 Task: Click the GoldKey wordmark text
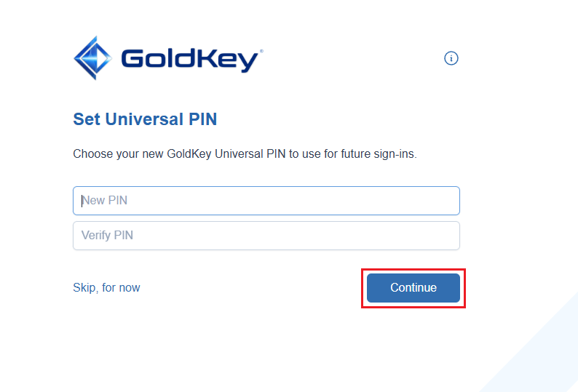tap(189, 59)
